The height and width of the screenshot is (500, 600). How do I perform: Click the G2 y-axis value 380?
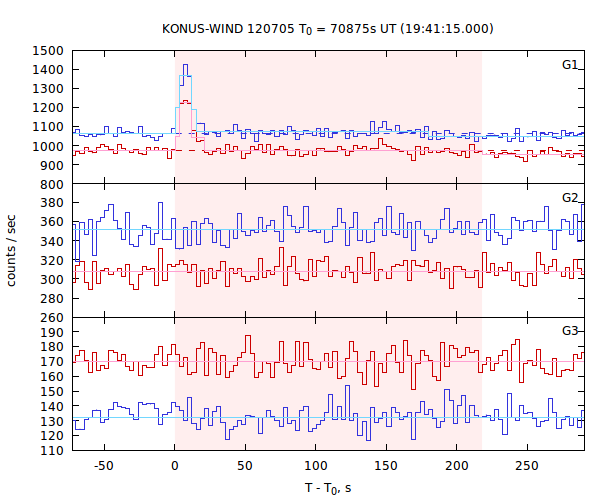coord(52,202)
